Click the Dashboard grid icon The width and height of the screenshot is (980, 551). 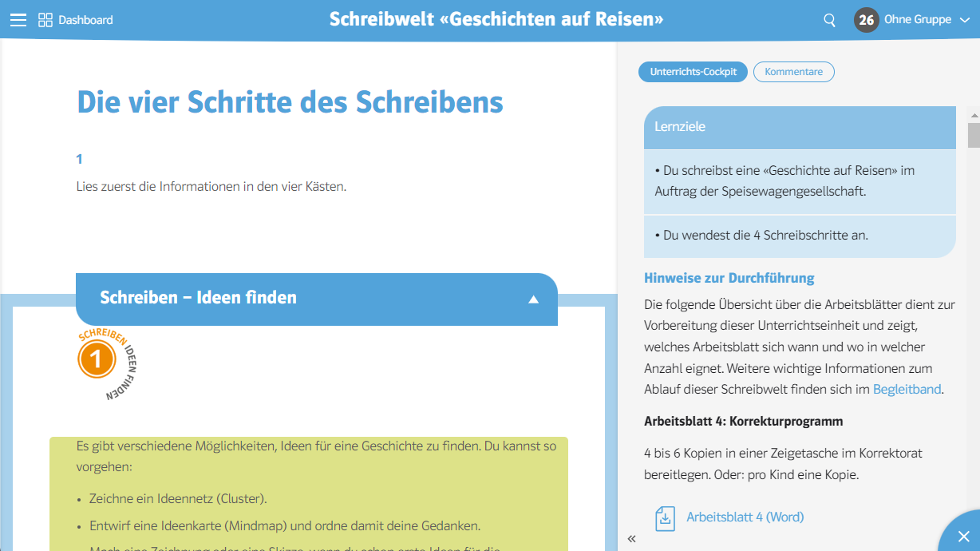pyautogui.click(x=45, y=20)
